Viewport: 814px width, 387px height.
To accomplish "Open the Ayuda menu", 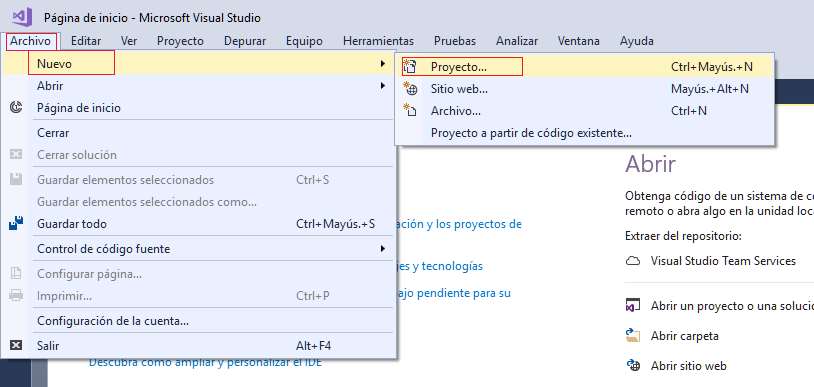I will pos(636,41).
